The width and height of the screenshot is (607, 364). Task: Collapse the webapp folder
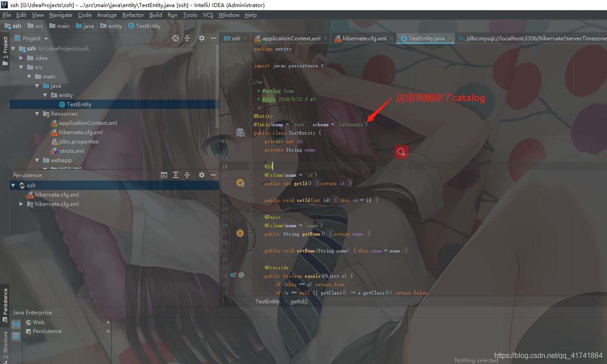[x=37, y=160]
